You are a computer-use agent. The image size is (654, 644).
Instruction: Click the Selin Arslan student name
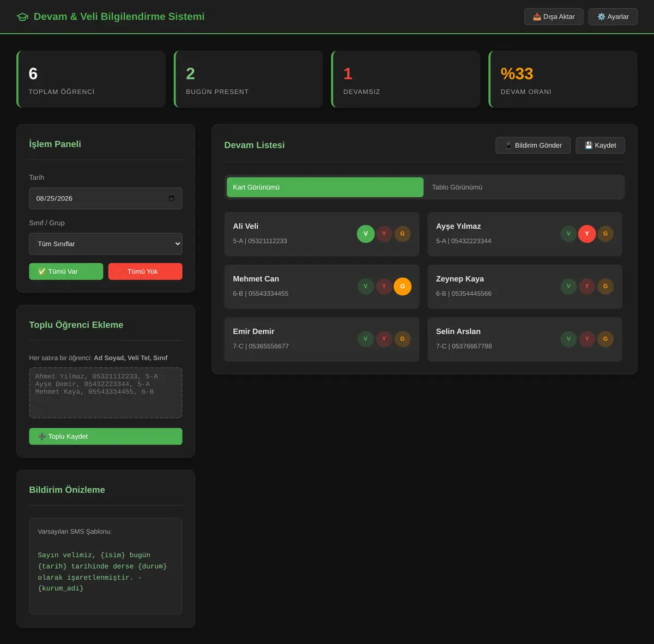coord(458,331)
